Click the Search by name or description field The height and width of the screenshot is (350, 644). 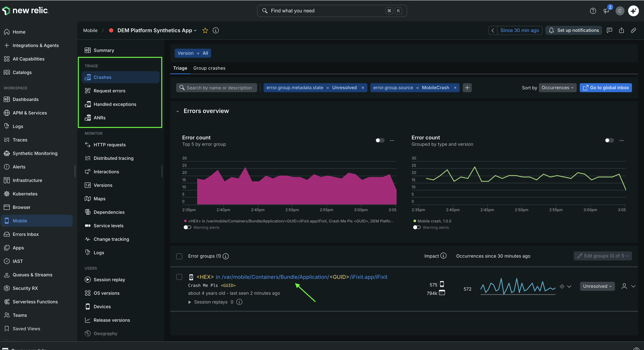(x=216, y=88)
